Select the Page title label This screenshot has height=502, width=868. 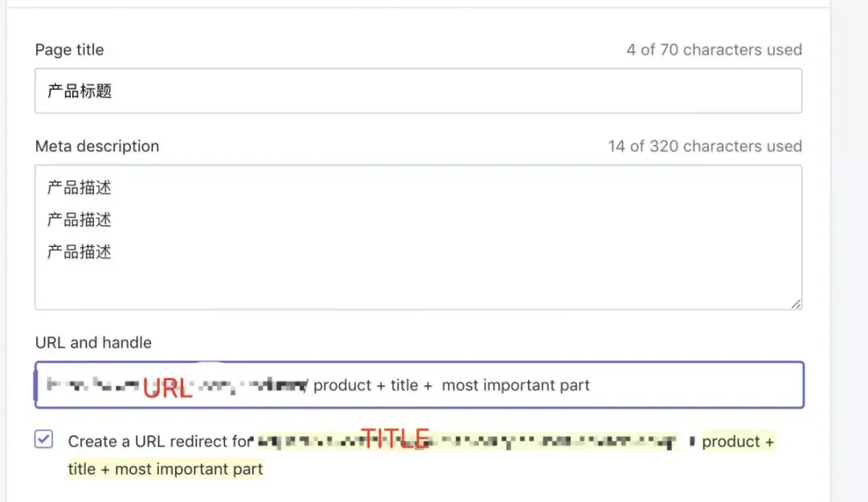tap(69, 50)
